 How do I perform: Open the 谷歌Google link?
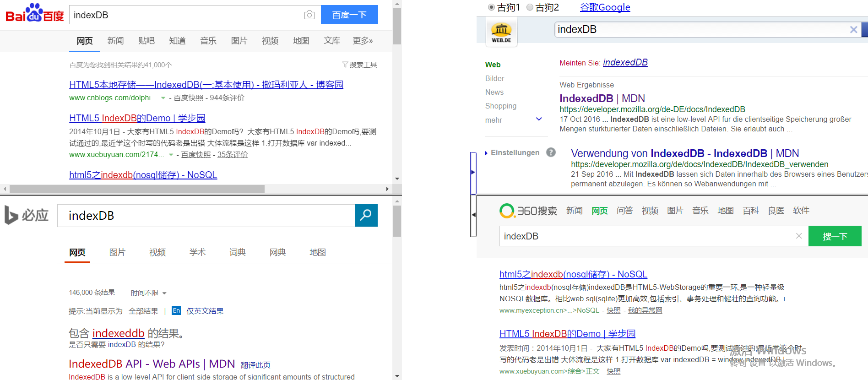(605, 7)
